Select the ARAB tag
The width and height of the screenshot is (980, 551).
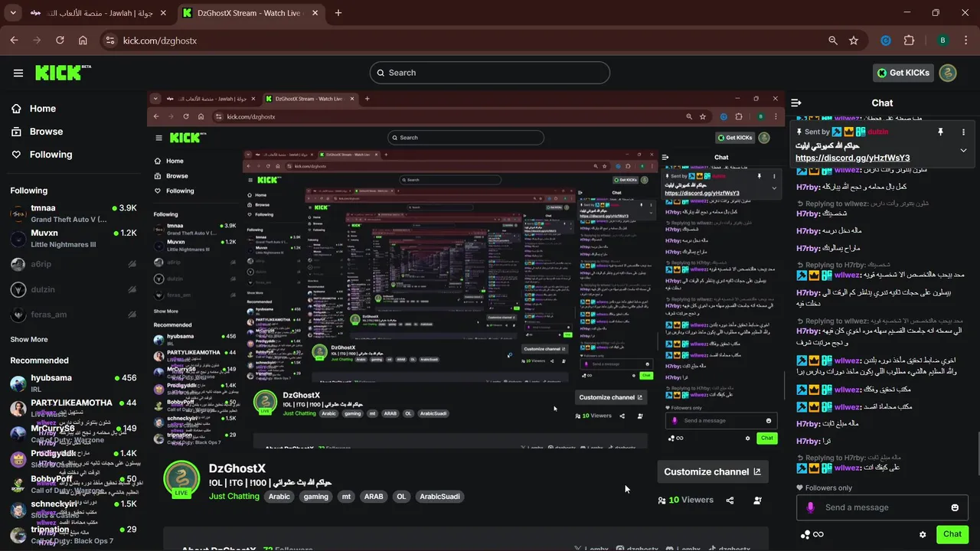[x=374, y=497]
